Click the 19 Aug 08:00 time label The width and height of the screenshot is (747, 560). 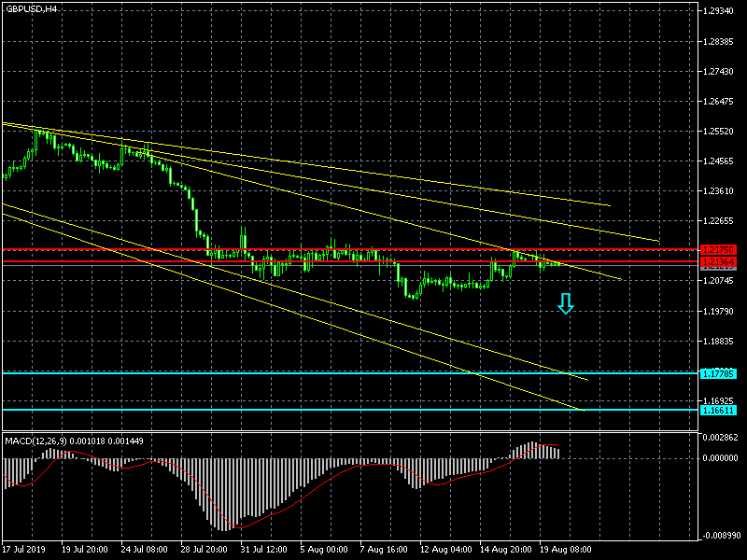pyautogui.click(x=563, y=550)
